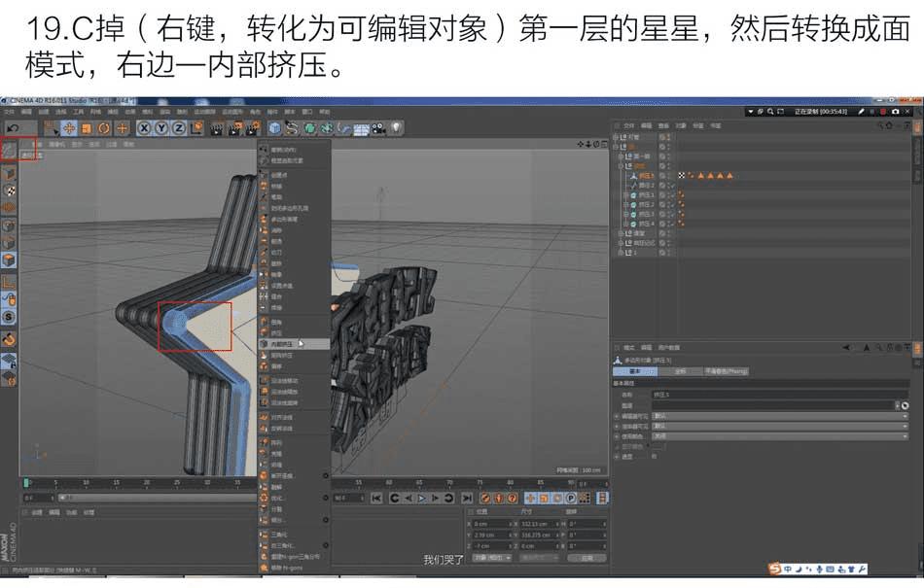Expand the 挤压.1 tree node
Viewport: 924px width, 588px height.
coord(625,194)
